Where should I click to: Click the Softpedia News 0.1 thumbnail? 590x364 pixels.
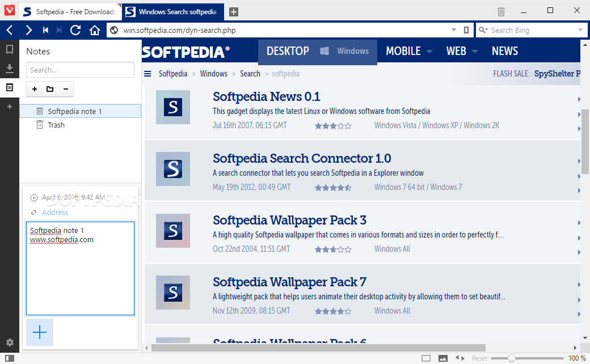point(173,107)
